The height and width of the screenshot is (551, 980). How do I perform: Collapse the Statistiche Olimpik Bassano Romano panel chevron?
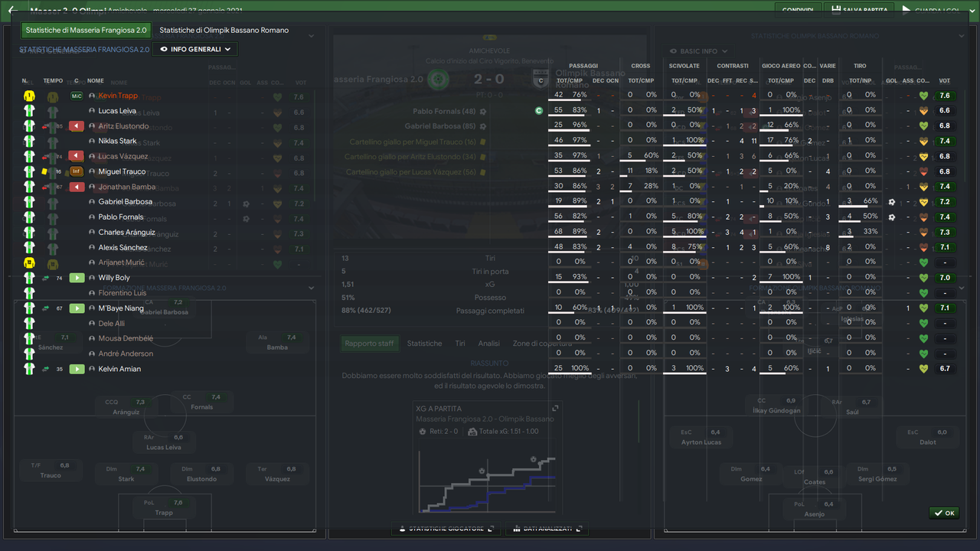[x=961, y=36]
